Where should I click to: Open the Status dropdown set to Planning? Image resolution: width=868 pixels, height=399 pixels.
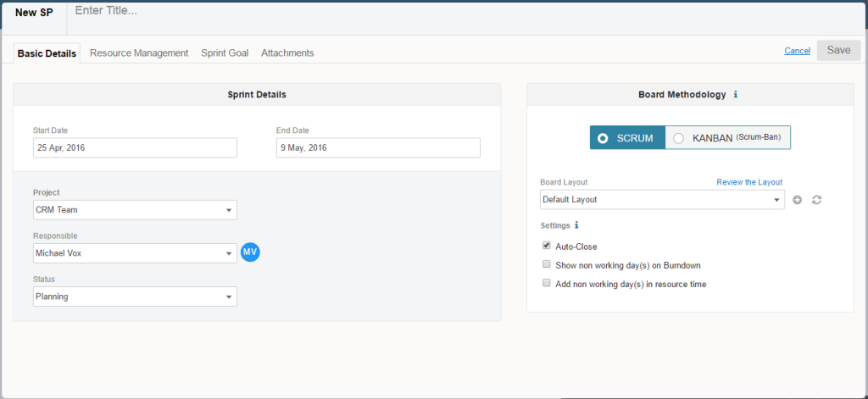pos(135,296)
